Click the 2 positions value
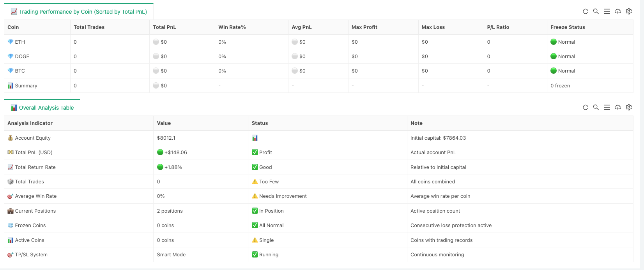 (x=170, y=211)
